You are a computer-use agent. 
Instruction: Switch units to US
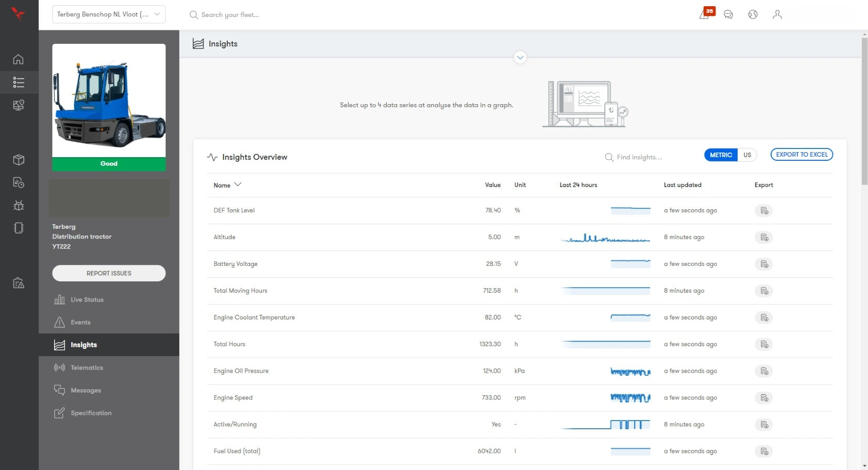[747, 155]
